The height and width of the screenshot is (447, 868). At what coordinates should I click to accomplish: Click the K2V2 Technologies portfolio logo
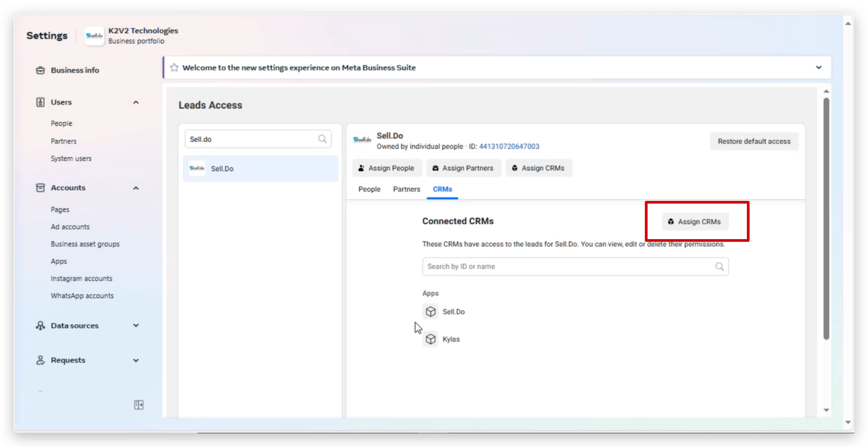point(94,36)
